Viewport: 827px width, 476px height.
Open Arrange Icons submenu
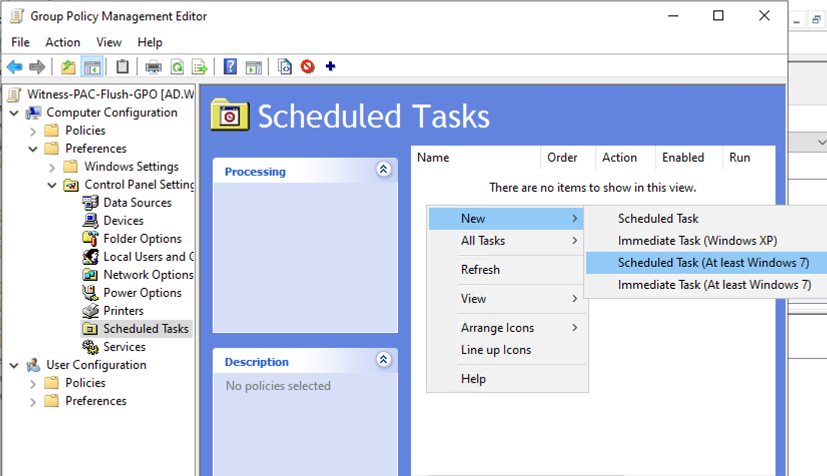(x=505, y=327)
